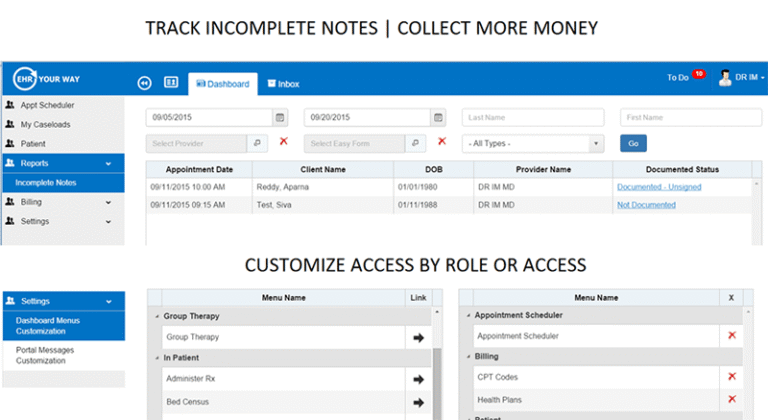Screen dimensions: 768x420
Task: Expand the Settings menu below Billing
Action: tap(63, 221)
